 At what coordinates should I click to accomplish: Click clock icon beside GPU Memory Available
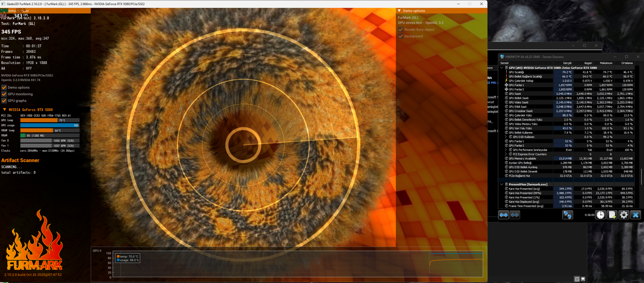506,158
